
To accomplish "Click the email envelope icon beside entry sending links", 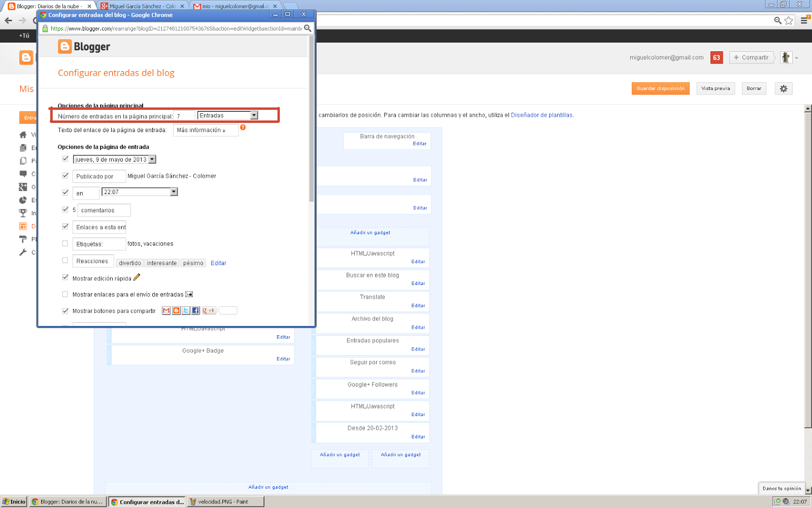I will [x=189, y=294].
